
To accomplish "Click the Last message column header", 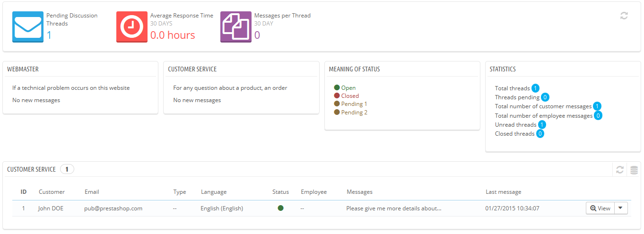I will point(504,192).
